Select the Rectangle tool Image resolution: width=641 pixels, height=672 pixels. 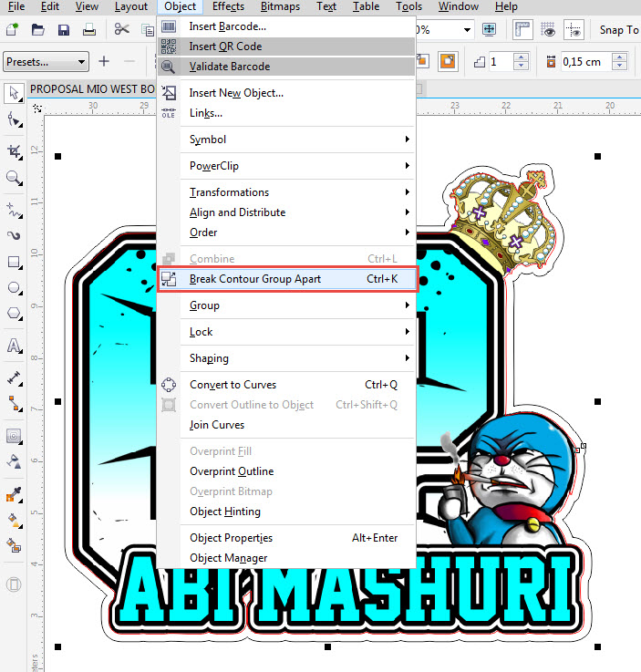tap(14, 262)
